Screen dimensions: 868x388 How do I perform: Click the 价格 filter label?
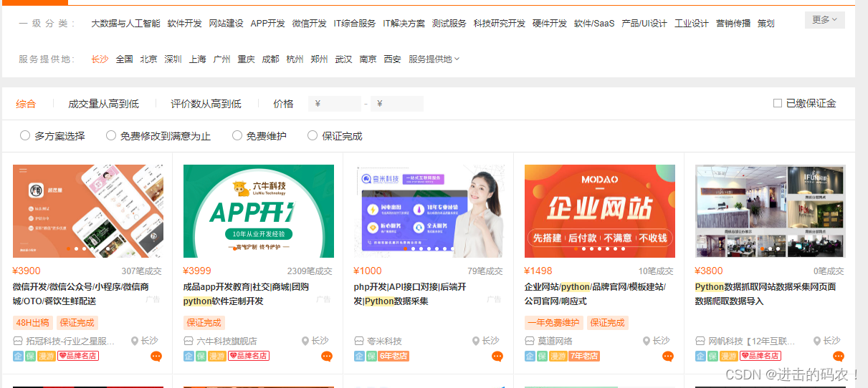click(283, 104)
